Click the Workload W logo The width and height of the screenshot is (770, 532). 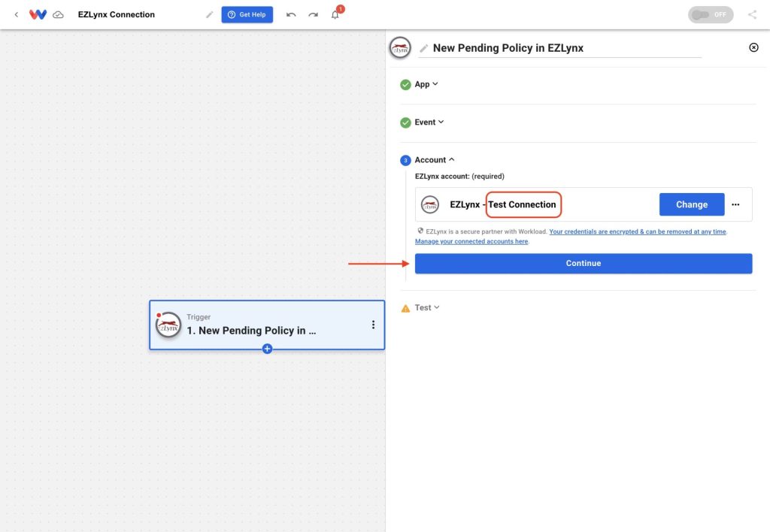pos(38,15)
